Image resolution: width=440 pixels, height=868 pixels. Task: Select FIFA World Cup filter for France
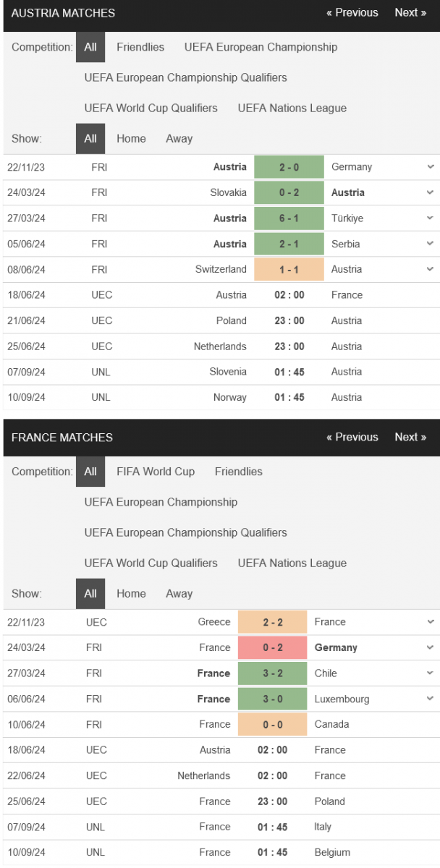coord(156,471)
